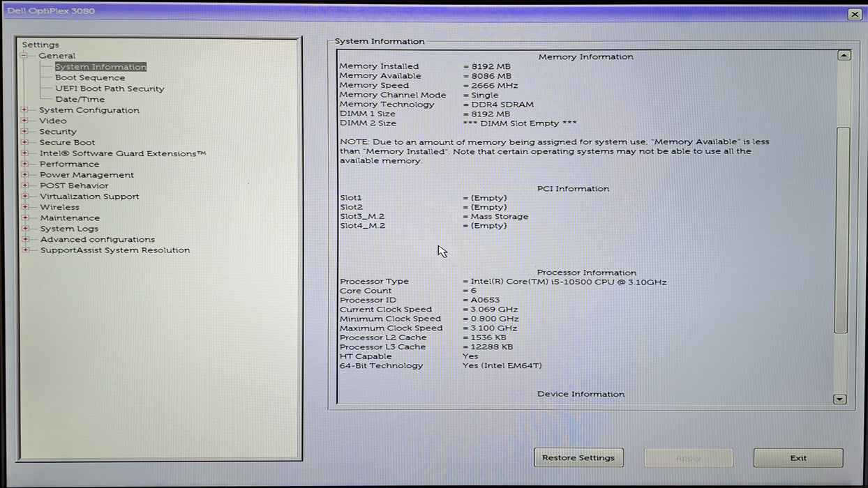Click the Mass Storage slot value
This screenshot has height=488, width=868.
click(x=495, y=216)
